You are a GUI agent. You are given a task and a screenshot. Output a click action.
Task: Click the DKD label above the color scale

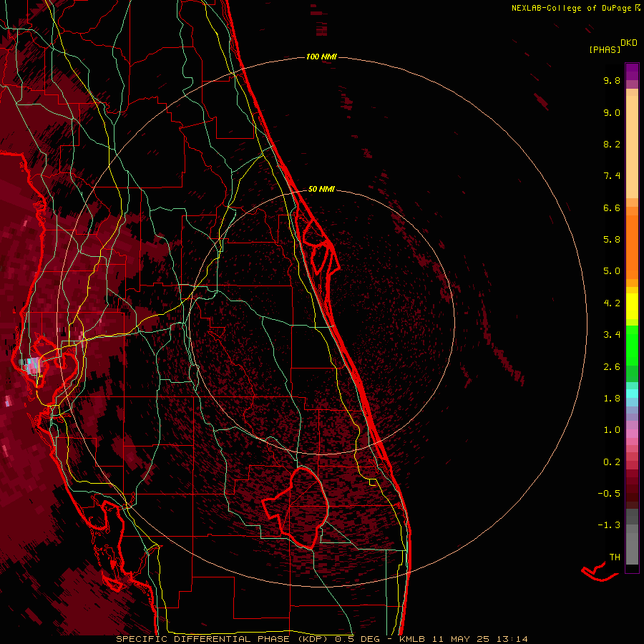pos(629,42)
